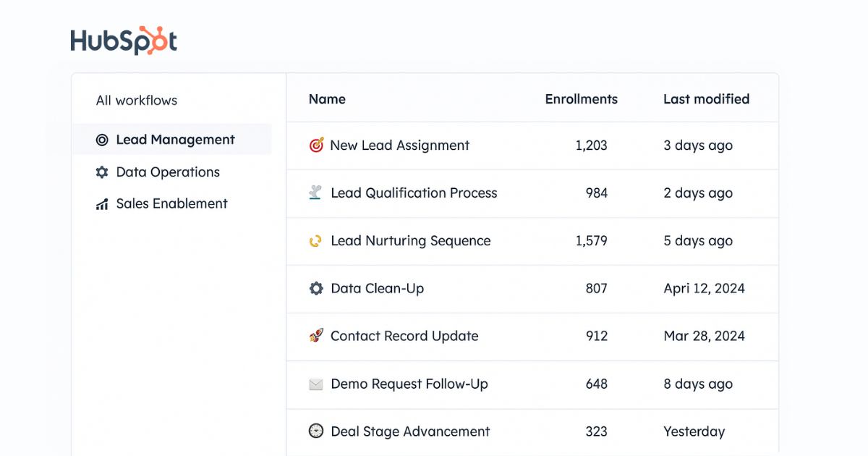The image size is (868, 456).
Task: Switch to Sales Enablement workflows
Action: [x=171, y=204]
